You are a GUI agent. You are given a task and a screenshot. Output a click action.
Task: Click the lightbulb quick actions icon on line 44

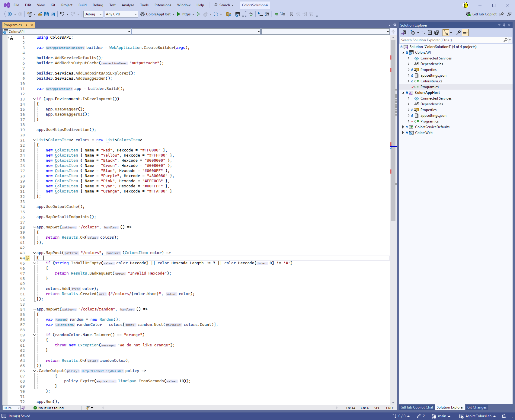click(27, 258)
